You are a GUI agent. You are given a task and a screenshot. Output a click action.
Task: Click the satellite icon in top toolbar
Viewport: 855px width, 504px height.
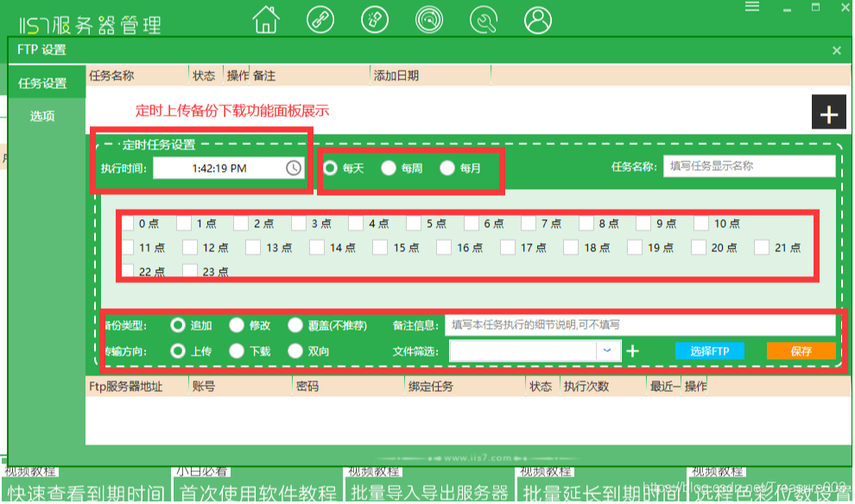pyautogui.click(x=375, y=20)
